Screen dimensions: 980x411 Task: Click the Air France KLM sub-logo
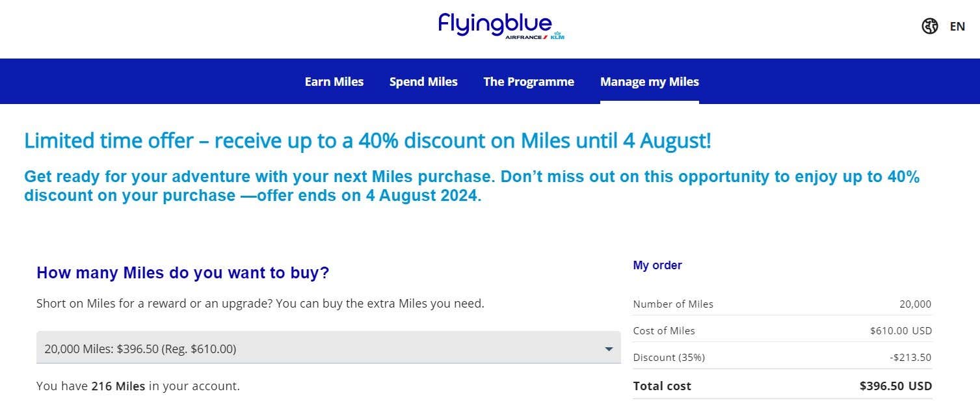[535, 37]
